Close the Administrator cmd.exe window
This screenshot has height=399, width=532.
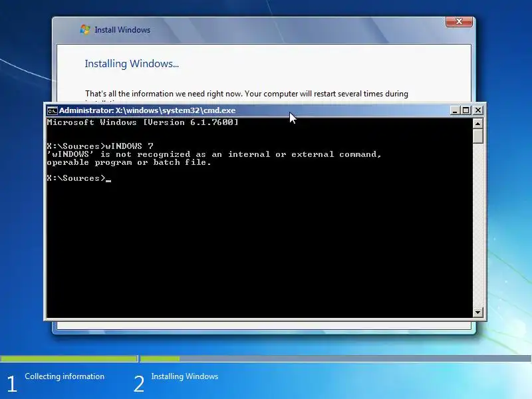(x=477, y=110)
